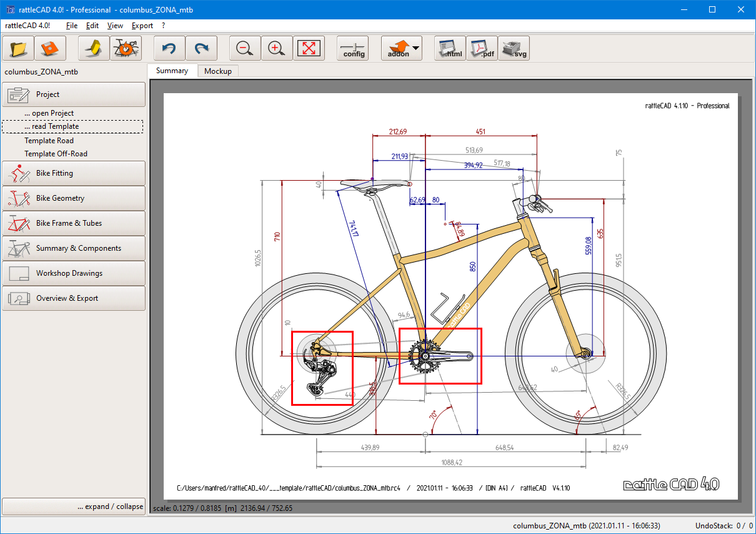The width and height of the screenshot is (756, 534).
Task: Click the file path text in drawing footer
Action: 289,488
